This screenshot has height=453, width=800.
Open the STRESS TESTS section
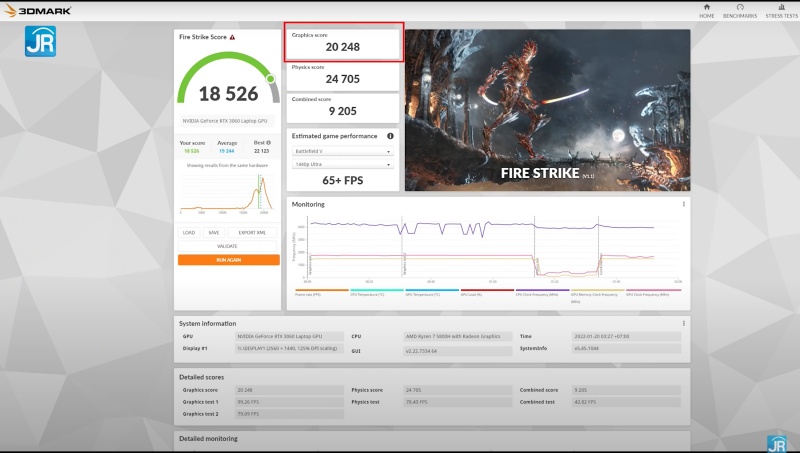coord(782,11)
